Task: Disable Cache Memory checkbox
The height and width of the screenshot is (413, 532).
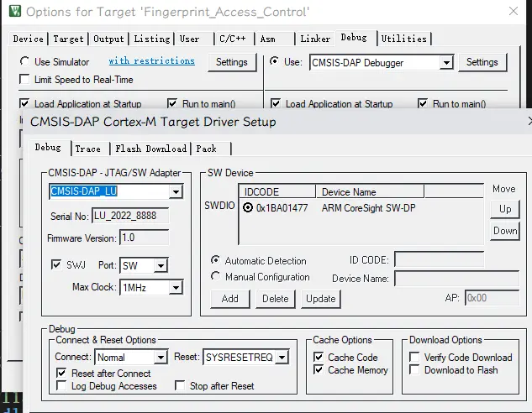Action: click(x=319, y=370)
